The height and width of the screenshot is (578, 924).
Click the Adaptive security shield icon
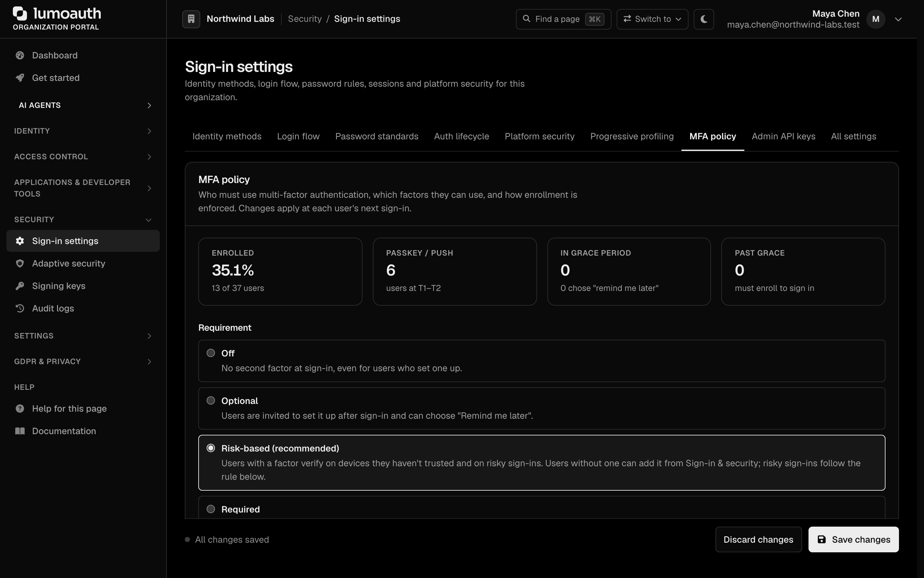pos(20,263)
